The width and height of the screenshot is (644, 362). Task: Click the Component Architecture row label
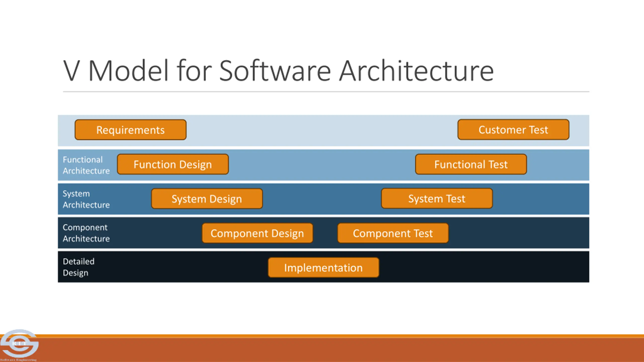click(x=86, y=233)
